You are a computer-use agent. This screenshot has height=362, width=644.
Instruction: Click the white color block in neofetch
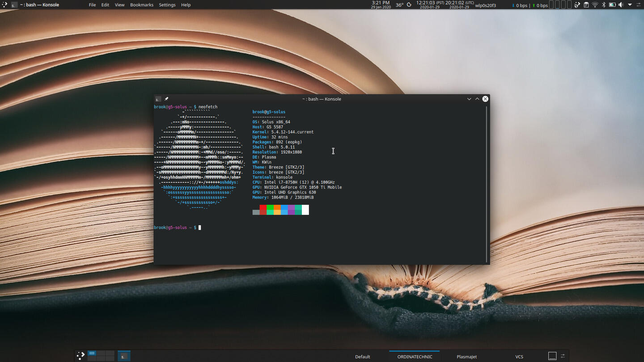click(305, 210)
